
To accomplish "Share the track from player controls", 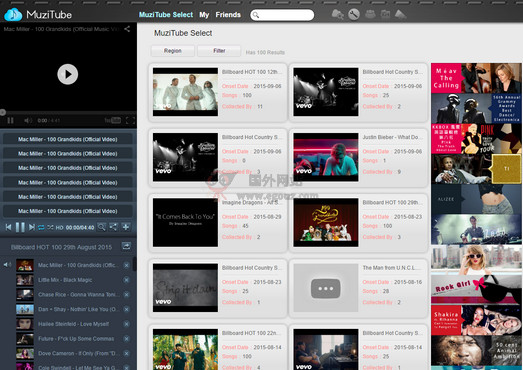I will (113, 227).
